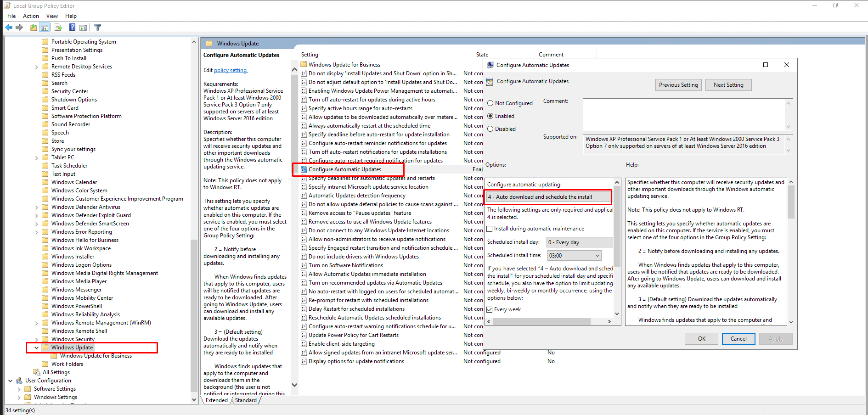
Task: Open the Scheduled install time dropdown
Action: (x=597, y=256)
